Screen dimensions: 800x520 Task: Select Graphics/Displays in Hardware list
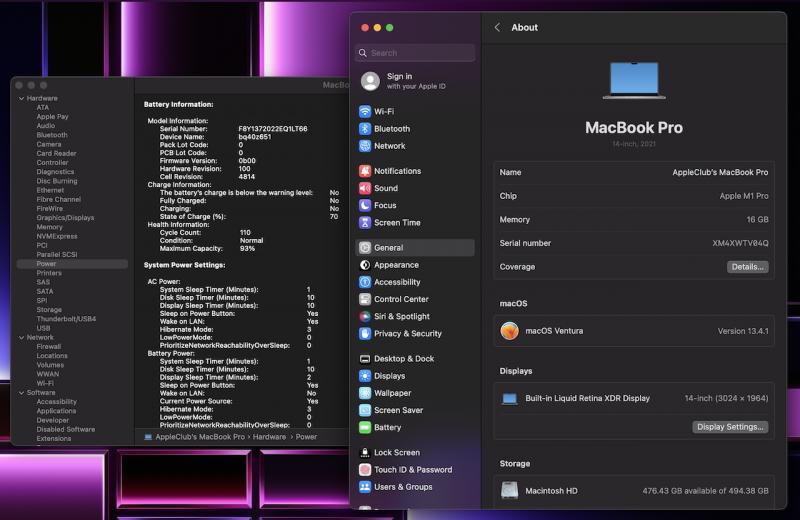(65, 217)
